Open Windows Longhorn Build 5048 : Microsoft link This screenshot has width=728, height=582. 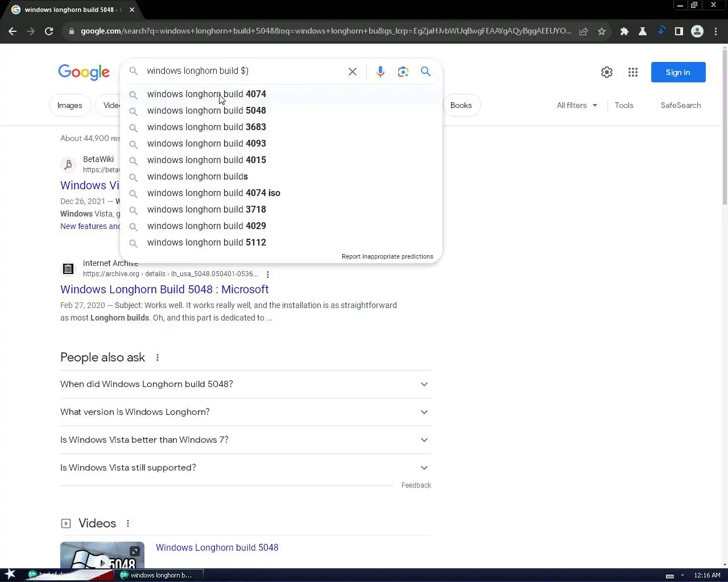click(164, 289)
